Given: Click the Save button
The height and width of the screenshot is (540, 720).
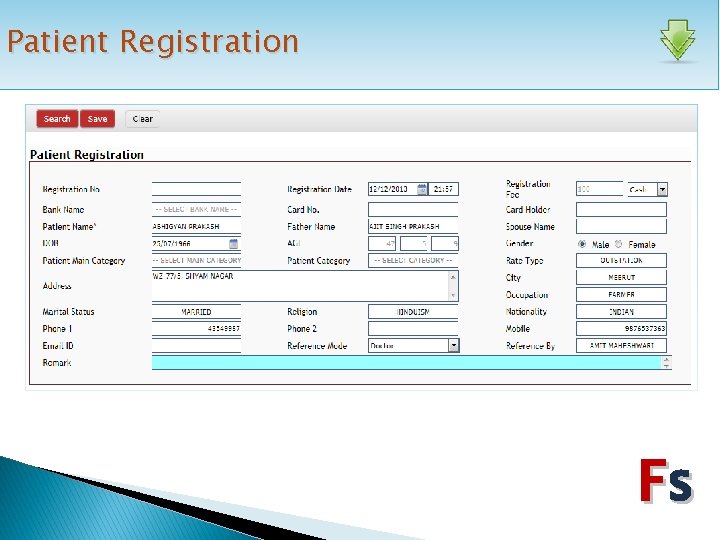Looking at the screenshot, I should pos(97,119).
